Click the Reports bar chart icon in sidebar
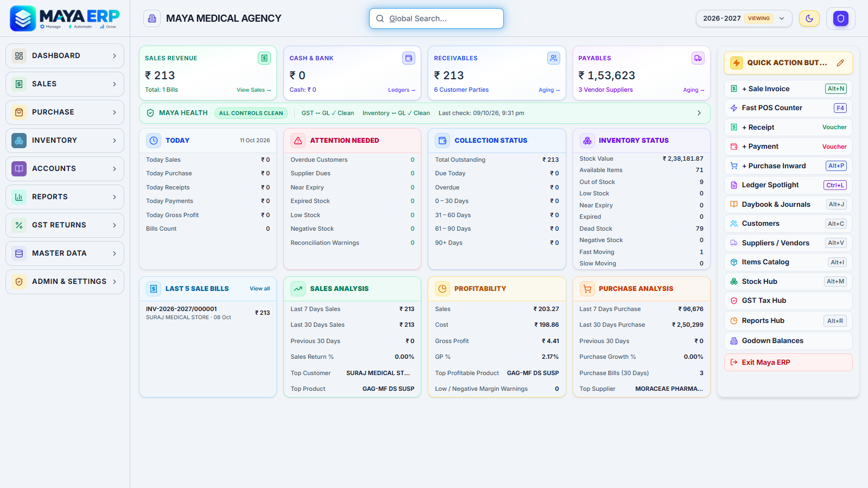Image resolution: width=868 pixels, height=488 pixels. [19, 197]
